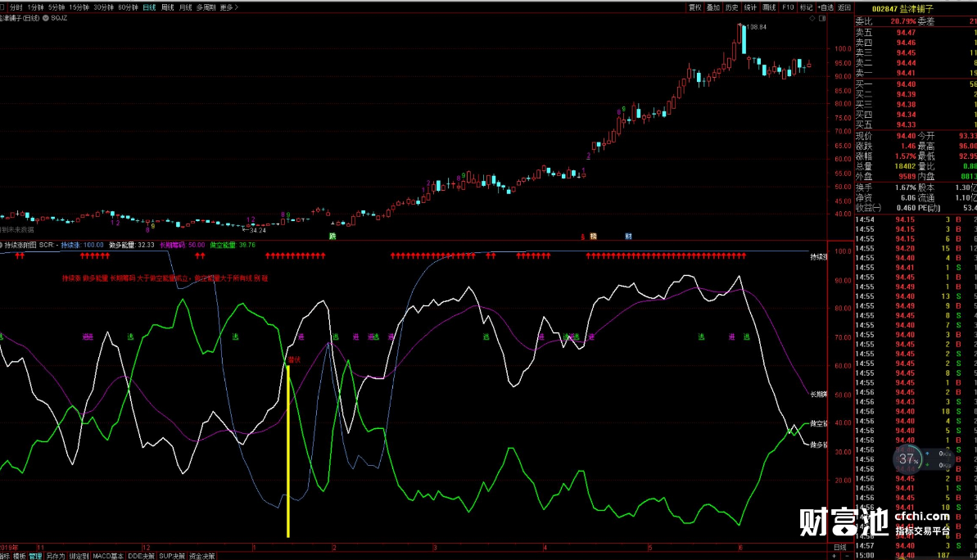Click the 买五 bid price 94.33
Image resolution: width=977 pixels, height=560 pixels.
[x=906, y=124]
